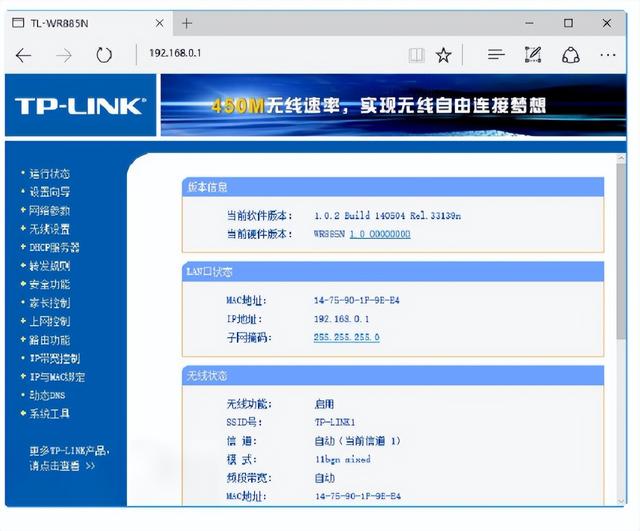640x531 pixels.
Task: Click the 请点击查看 >> link
Action: click(x=62, y=466)
